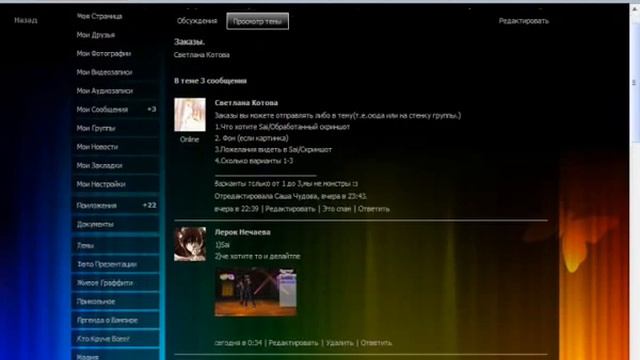Viewport: 640px width, 360px height.
Task: Switch to the Обсуждения tab
Action: coord(197,21)
